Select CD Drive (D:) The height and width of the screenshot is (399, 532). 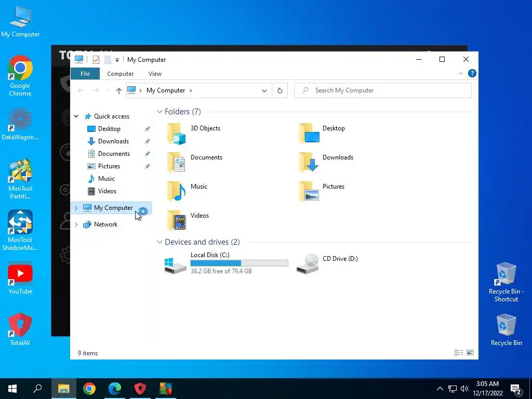327,263
